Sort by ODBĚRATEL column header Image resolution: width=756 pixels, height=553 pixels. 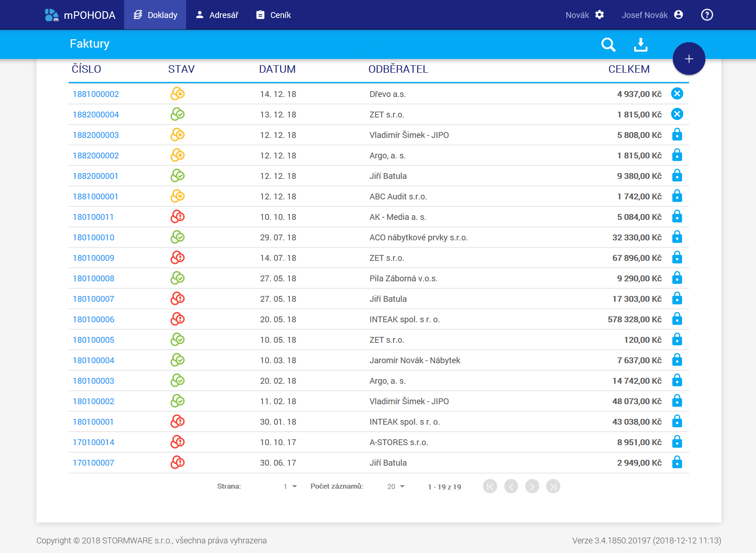coord(398,69)
